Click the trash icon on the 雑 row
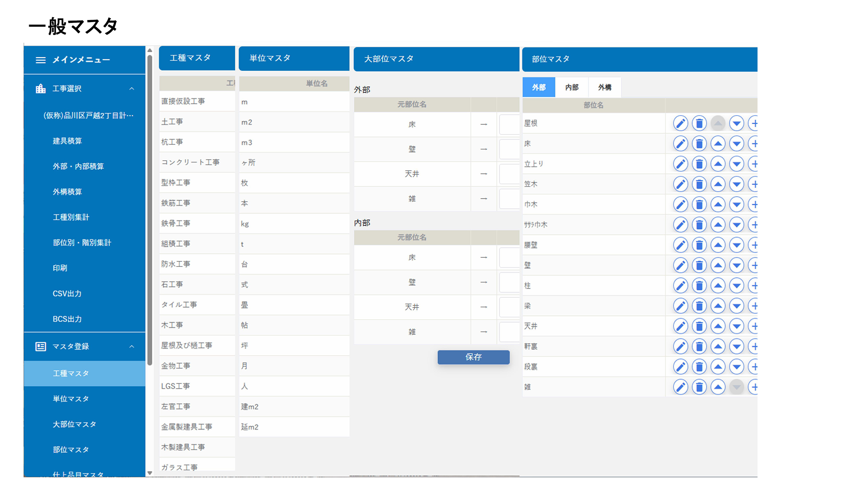Image resolution: width=868 pixels, height=503 pixels. tap(699, 387)
